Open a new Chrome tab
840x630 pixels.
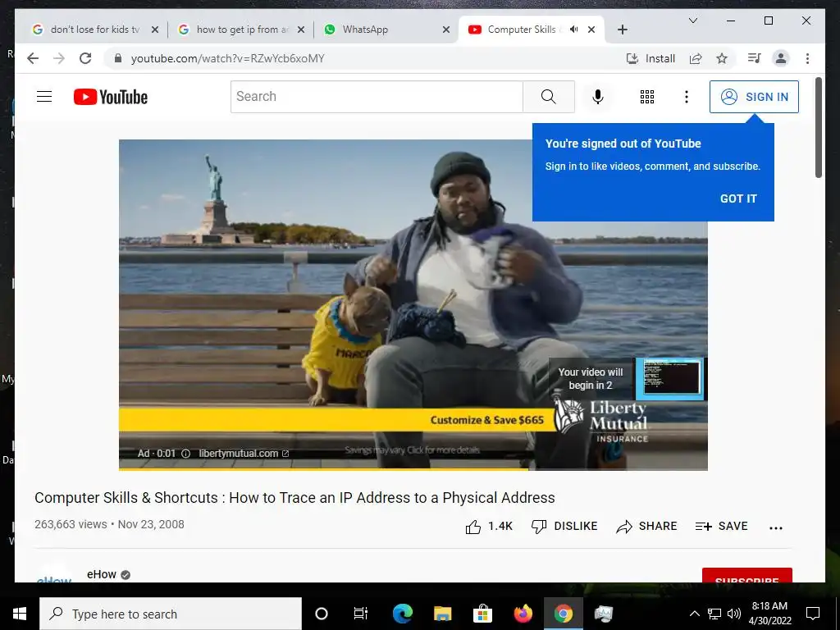(x=622, y=30)
